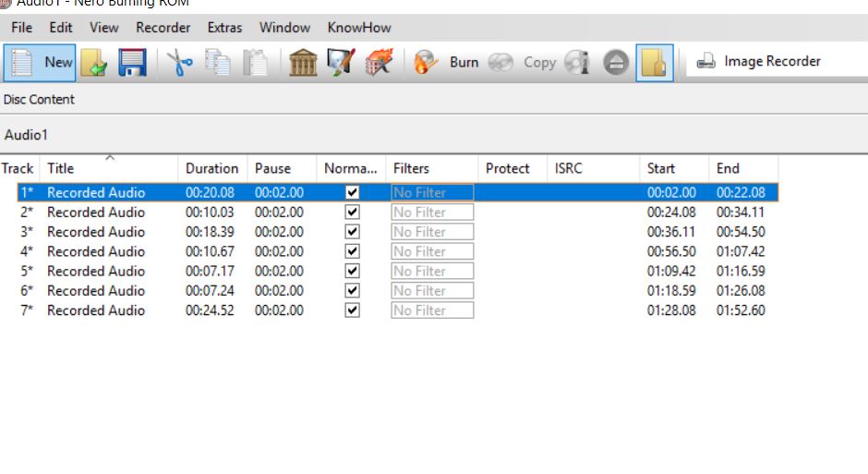Open the Filters dropdown for track 2
Image resolution: width=868 pixels, height=474 pixels.
coord(431,213)
